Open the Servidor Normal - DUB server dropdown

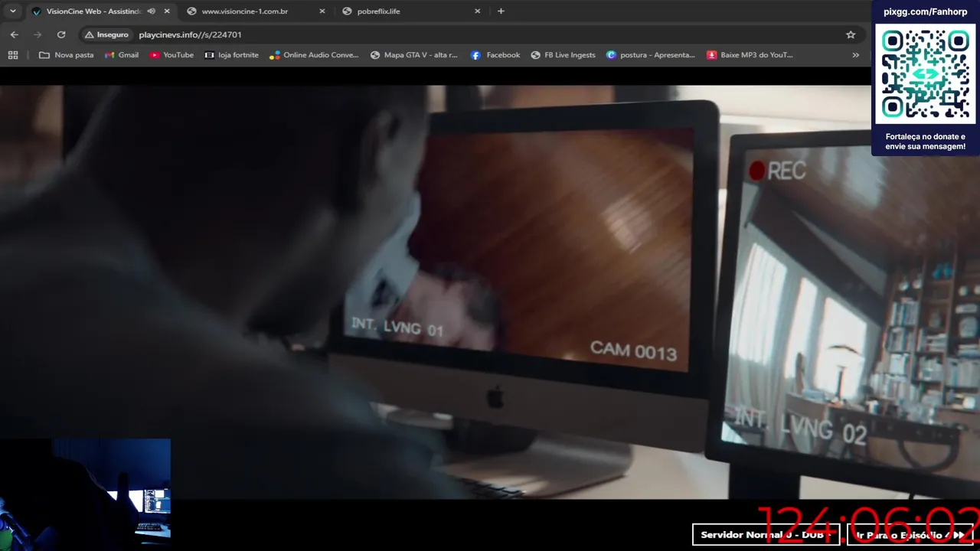click(766, 535)
